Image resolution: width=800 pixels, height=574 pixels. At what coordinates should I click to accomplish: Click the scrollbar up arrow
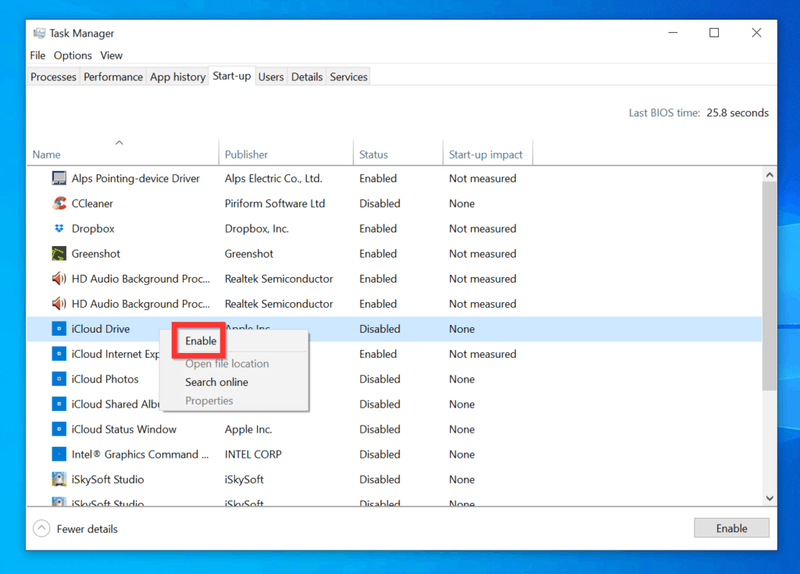[x=769, y=174]
